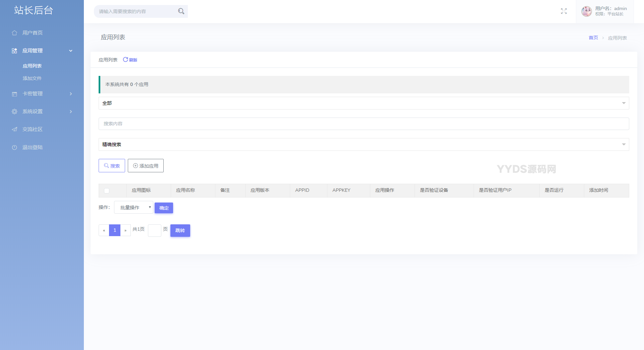Click the refresh icon beside 应用列表

[125, 59]
